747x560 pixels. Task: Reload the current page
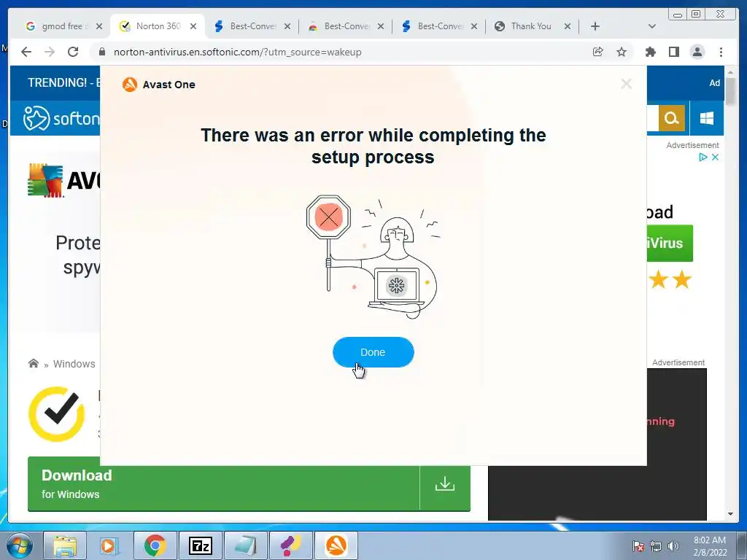73,52
